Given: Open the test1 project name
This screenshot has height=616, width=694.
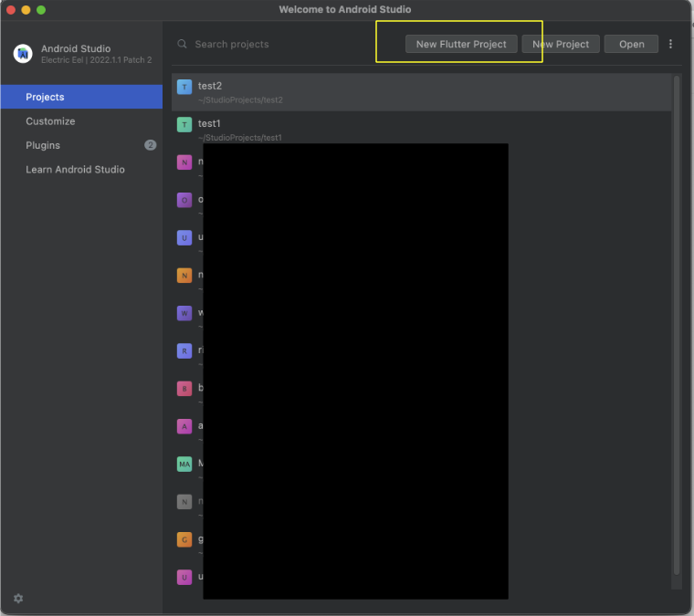Looking at the screenshot, I should (x=209, y=123).
